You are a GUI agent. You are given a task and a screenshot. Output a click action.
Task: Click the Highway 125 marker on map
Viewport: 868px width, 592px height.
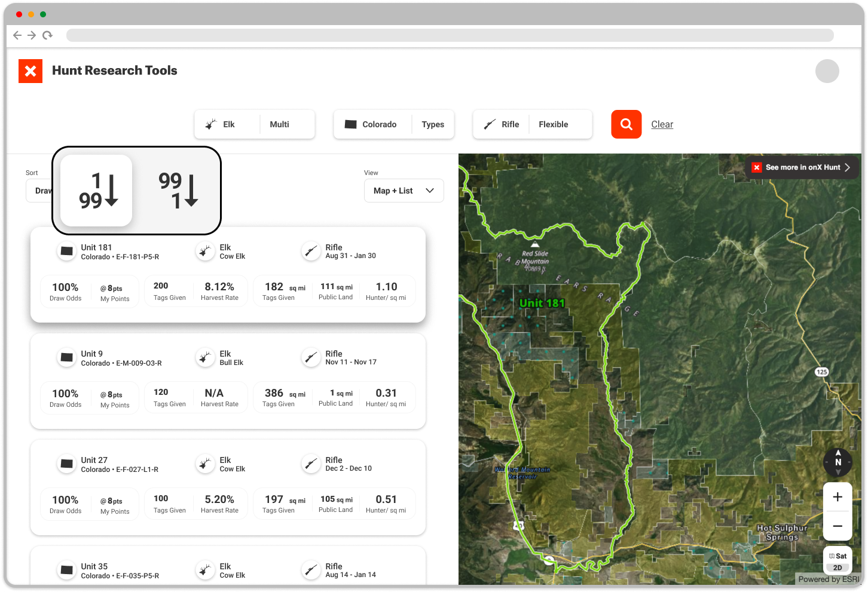click(822, 372)
